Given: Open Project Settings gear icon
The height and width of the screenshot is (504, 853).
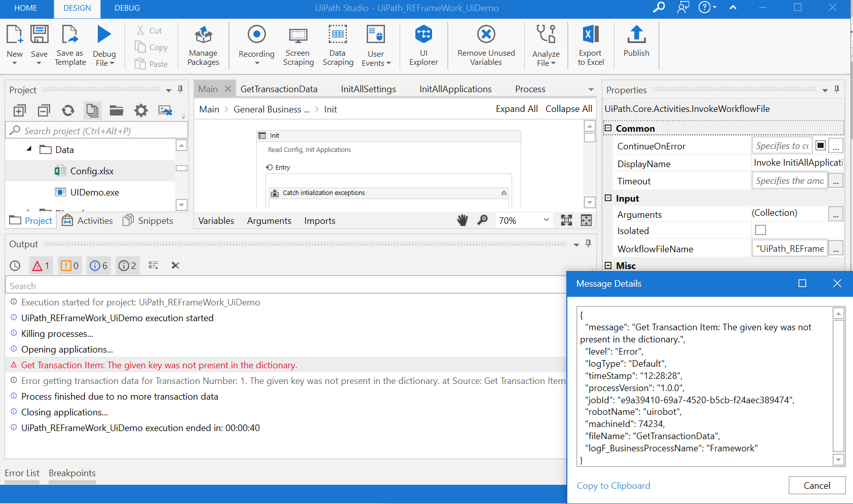Looking at the screenshot, I should pos(141,110).
